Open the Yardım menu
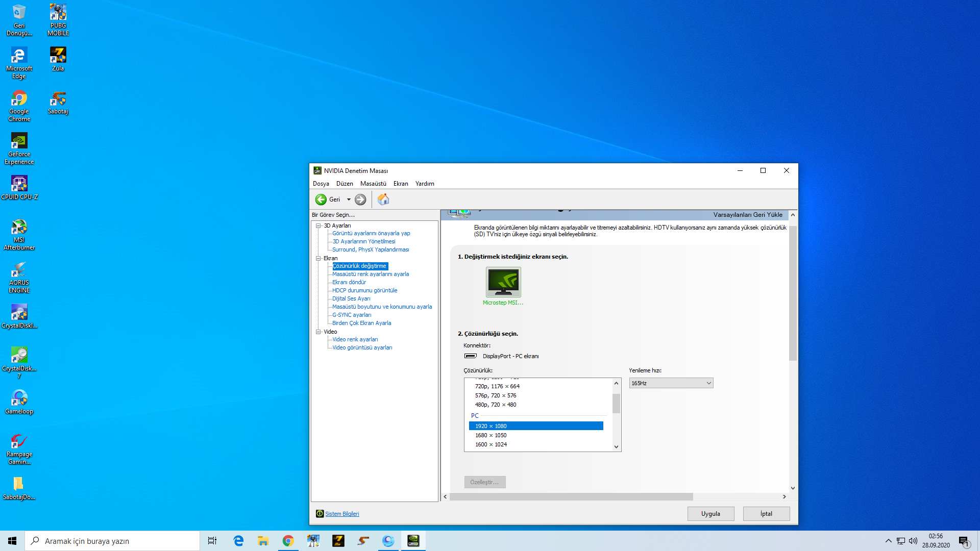 (x=425, y=184)
